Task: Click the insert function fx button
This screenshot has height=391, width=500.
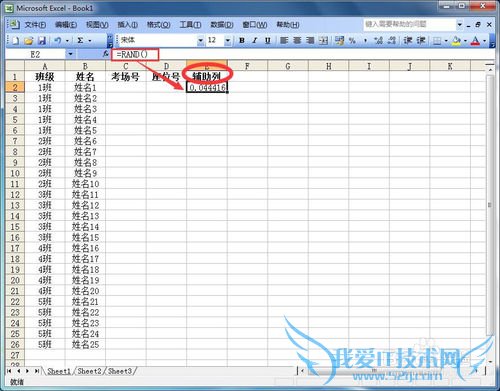Action: point(106,54)
